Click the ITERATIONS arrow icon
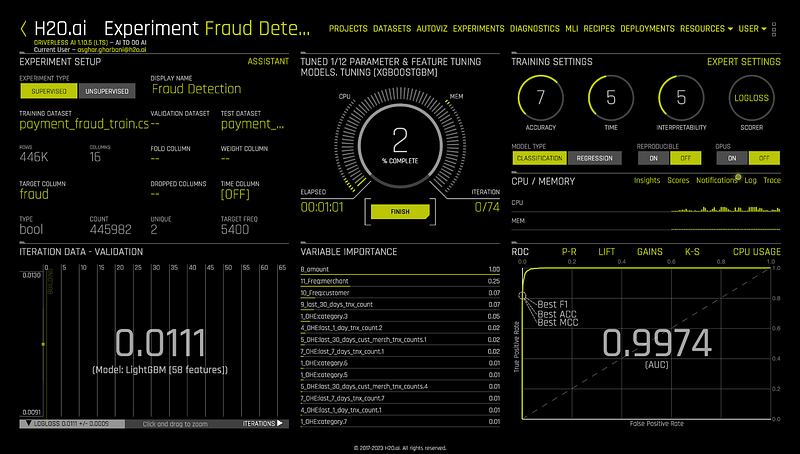 point(280,423)
